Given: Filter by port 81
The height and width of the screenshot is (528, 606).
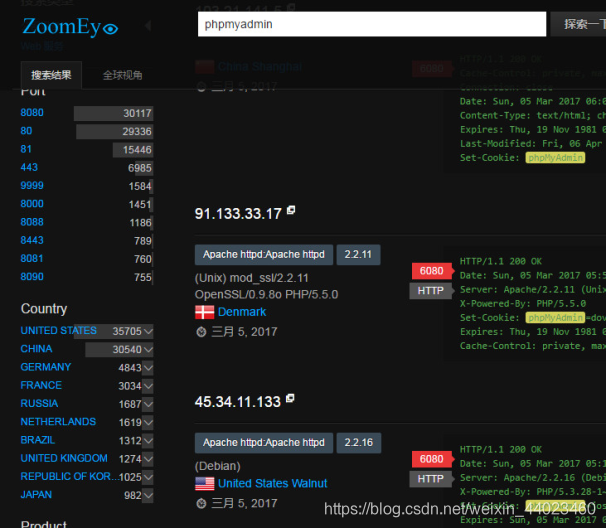Looking at the screenshot, I should 26,149.
